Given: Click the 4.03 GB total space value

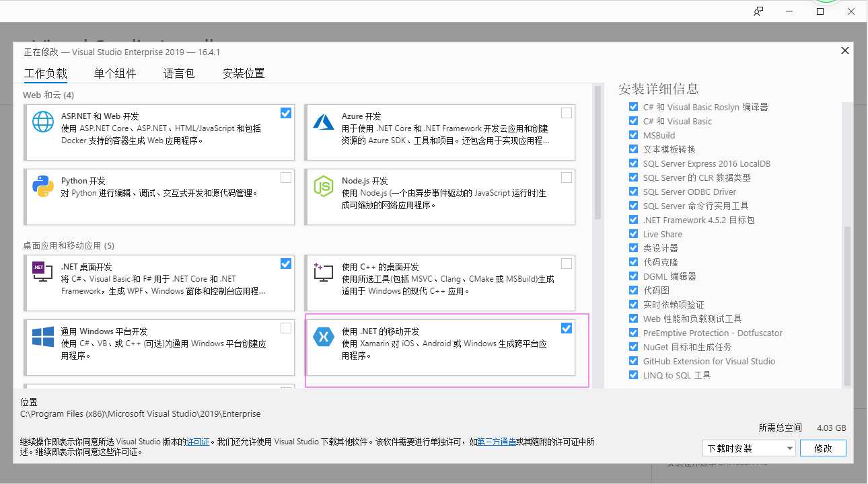Looking at the screenshot, I should click(831, 428).
